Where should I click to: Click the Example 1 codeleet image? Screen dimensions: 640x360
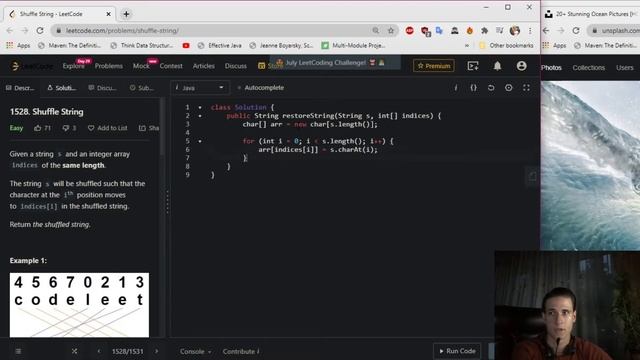[79, 305]
